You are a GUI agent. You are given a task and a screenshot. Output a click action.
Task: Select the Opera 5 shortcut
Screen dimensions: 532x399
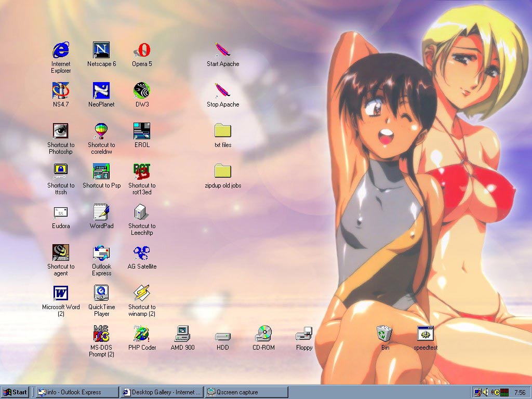pos(142,50)
